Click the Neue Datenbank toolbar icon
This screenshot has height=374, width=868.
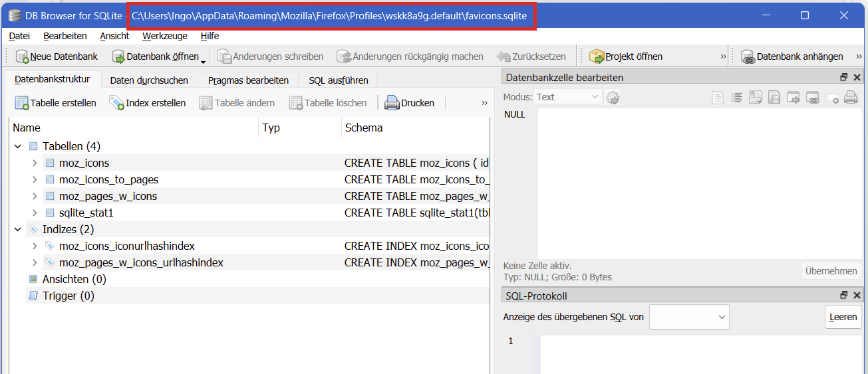[x=22, y=57]
